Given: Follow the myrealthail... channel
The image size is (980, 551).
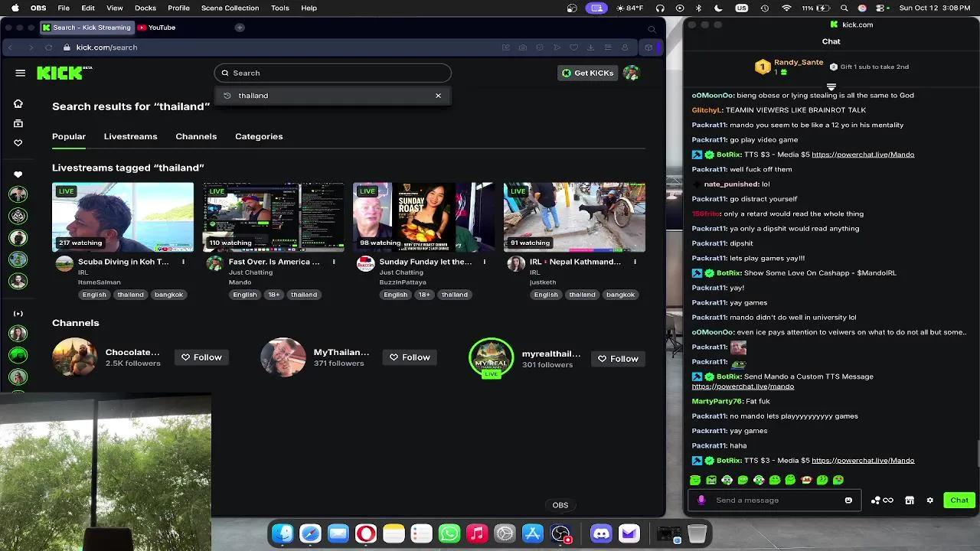Looking at the screenshot, I should click(x=618, y=359).
